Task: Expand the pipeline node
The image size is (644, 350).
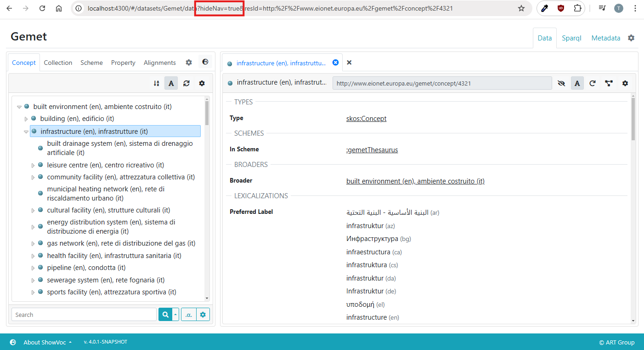Action: [x=33, y=268]
